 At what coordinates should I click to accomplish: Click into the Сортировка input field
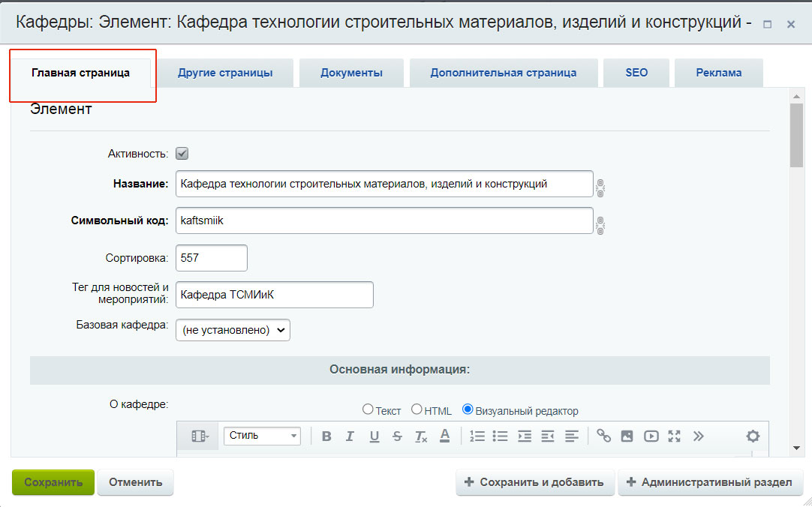tap(211, 258)
